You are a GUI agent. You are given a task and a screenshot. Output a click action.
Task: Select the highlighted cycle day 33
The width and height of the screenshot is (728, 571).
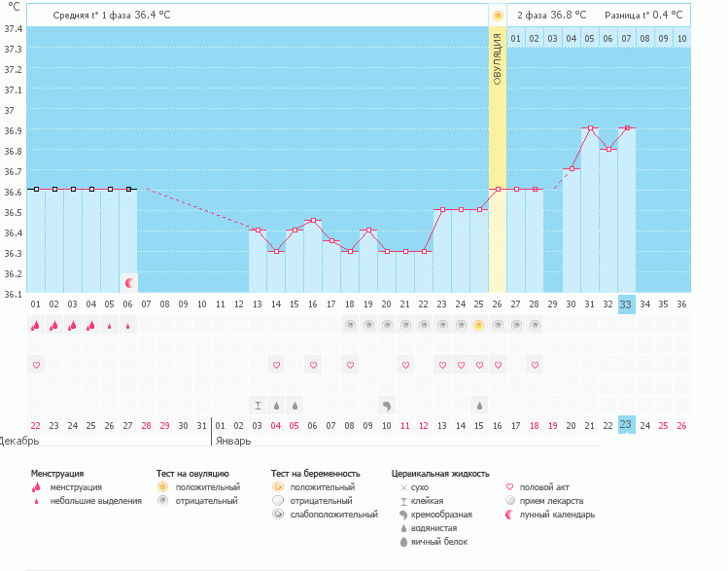coord(626,303)
